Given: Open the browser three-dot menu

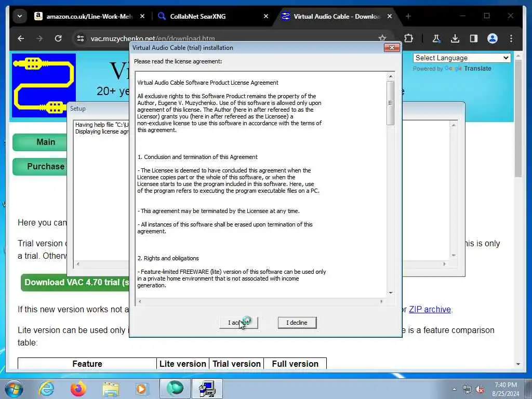Looking at the screenshot, I should click(511, 38).
